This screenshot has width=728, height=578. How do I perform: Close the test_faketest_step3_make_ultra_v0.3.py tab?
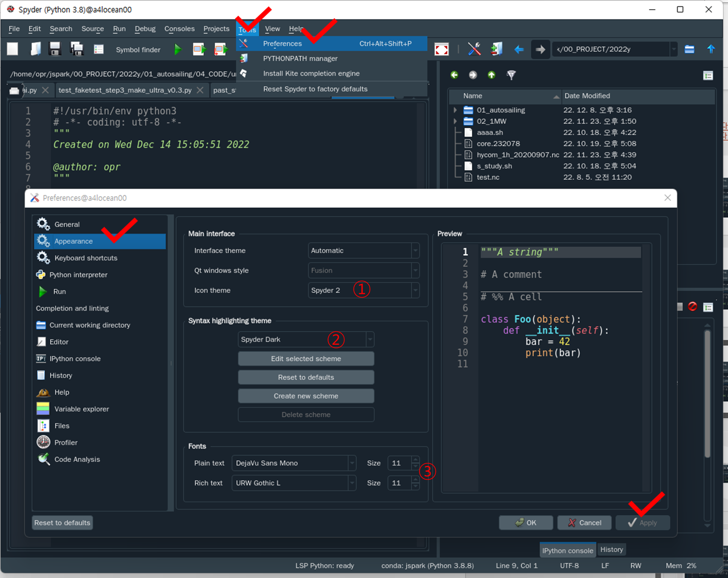pos(200,90)
